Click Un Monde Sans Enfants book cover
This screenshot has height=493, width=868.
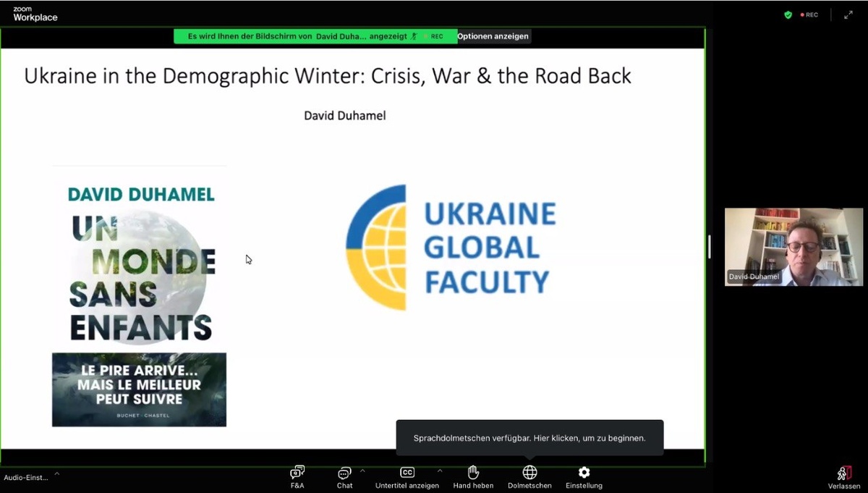pyautogui.click(x=139, y=296)
